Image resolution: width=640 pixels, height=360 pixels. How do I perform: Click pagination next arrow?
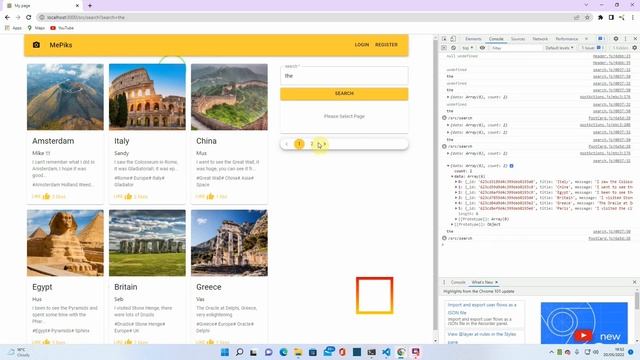click(x=324, y=144)
